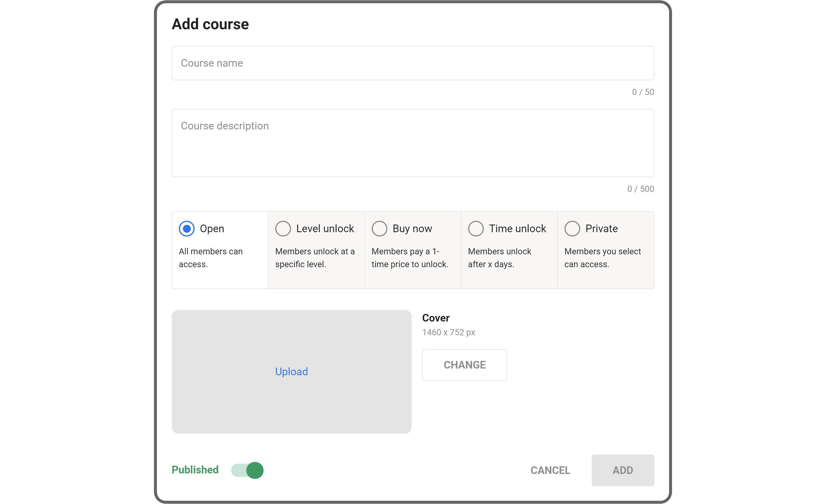Click the Upload link in cover area
Screen dimensions: 826x504
pyautogui.click(x=291, y=371)
